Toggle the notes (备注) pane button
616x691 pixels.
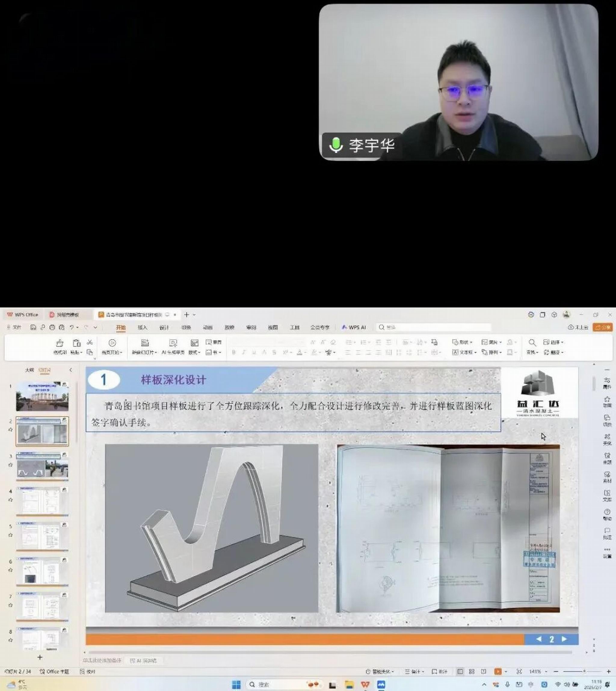pyautogui.click(x=414, y=671)
